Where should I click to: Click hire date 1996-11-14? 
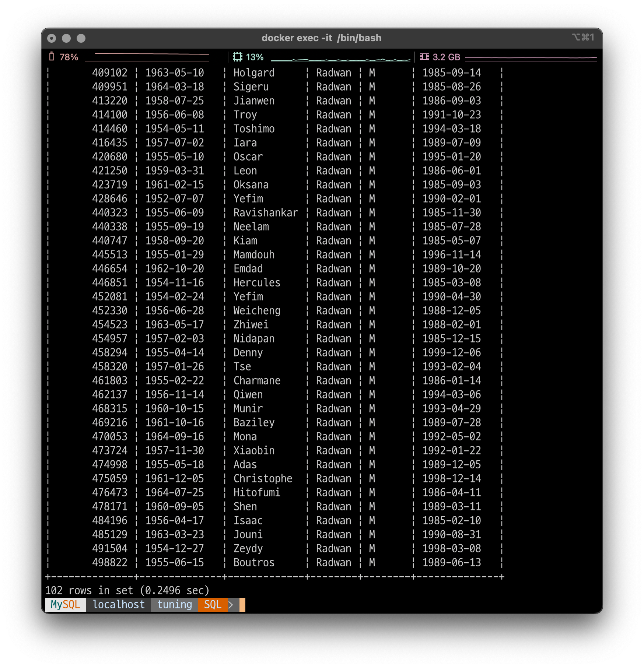pos(451,255)
